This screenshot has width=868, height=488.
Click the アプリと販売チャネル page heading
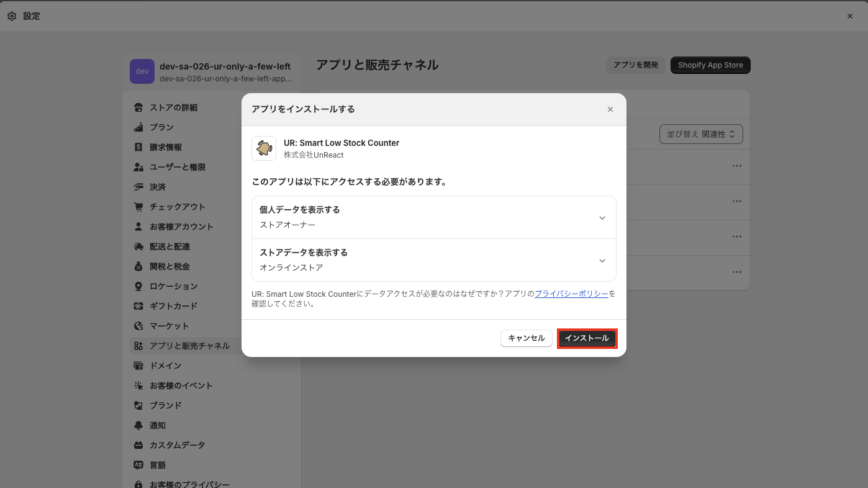coord(377,65)
